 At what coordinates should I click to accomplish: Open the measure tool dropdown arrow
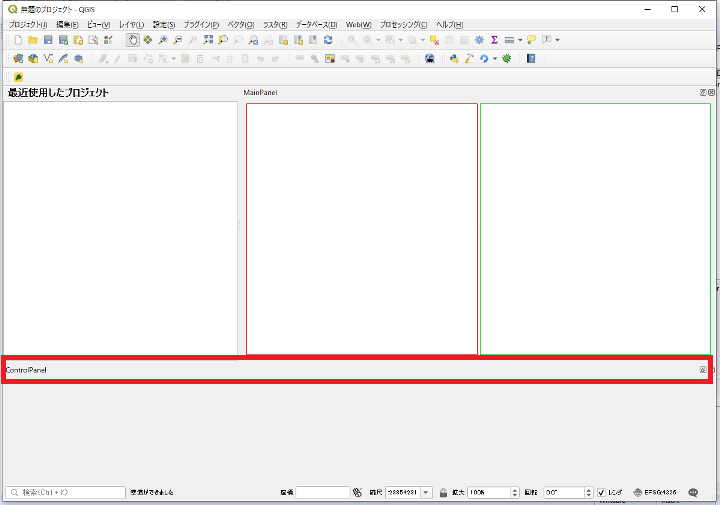click(519, 40)
